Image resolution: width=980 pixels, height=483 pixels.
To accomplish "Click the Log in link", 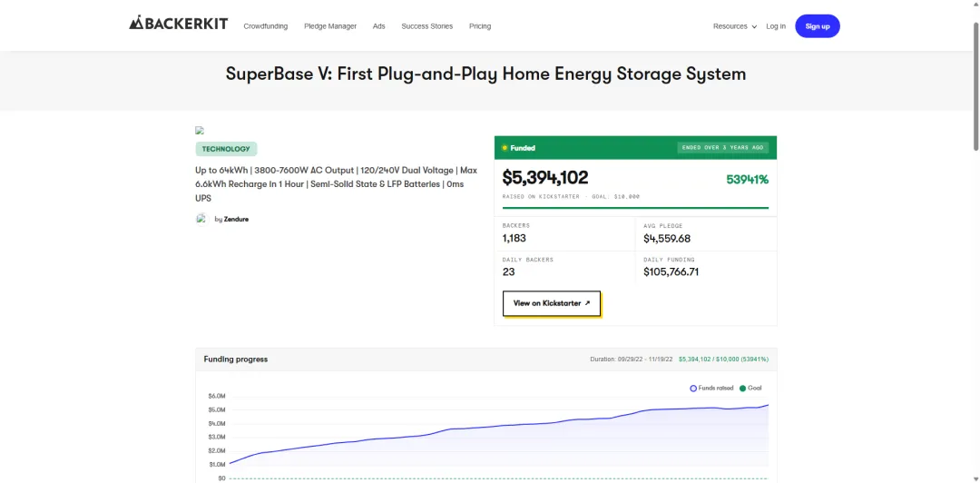I will (776, 26).
